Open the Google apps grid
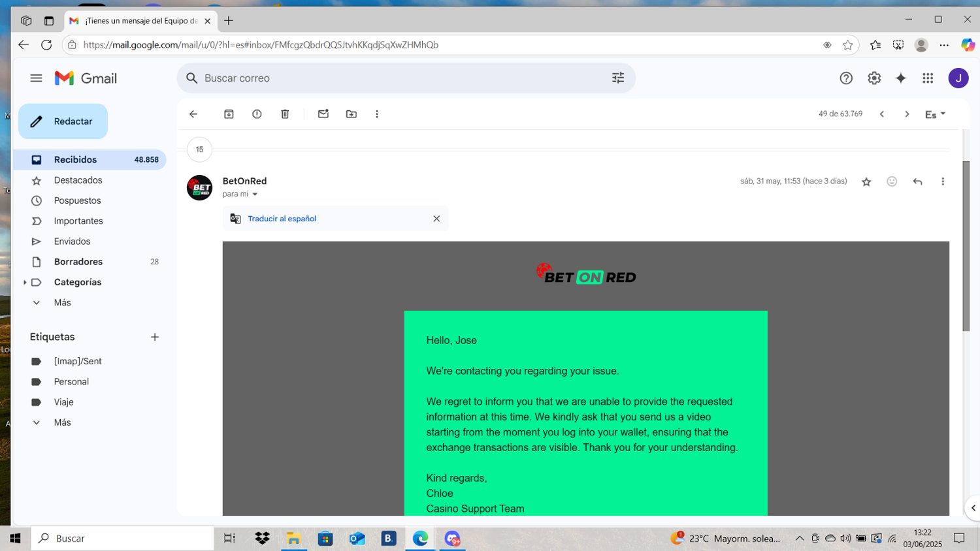 (x=928, y=78)
